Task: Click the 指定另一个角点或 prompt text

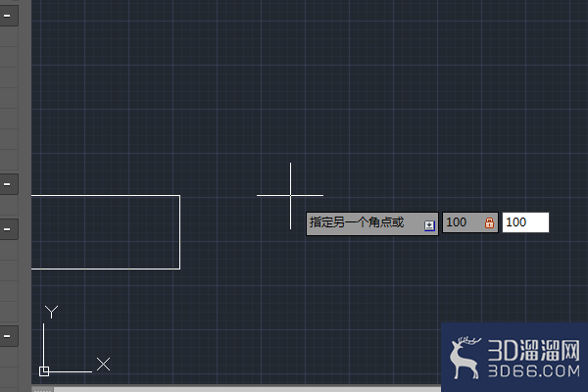Action: (x=357, y=222)
